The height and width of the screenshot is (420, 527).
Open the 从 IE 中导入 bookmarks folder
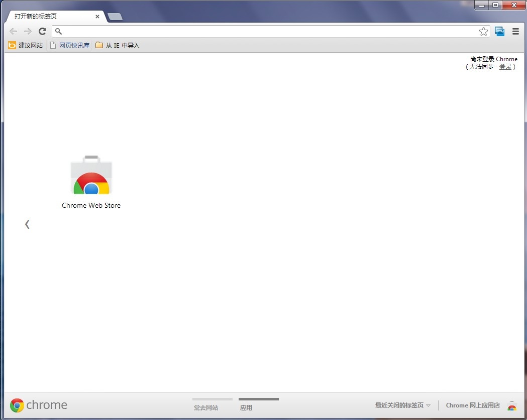[x=118, y=45]
